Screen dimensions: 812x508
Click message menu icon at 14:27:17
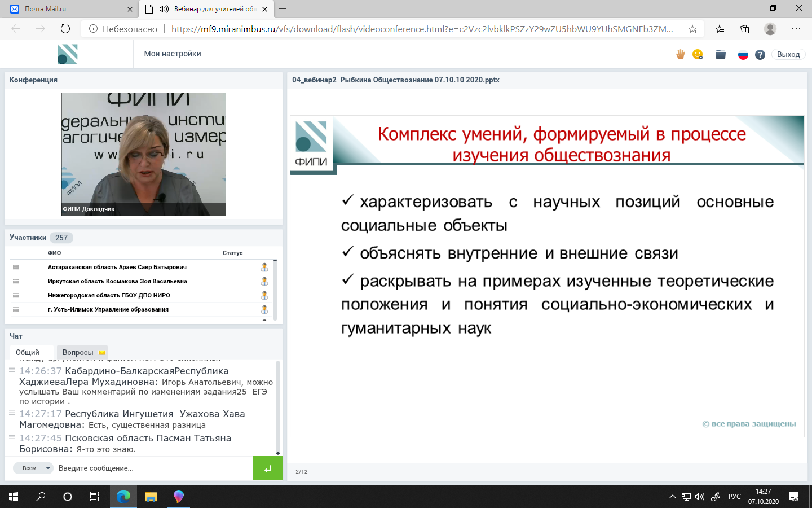pos(12,413)
